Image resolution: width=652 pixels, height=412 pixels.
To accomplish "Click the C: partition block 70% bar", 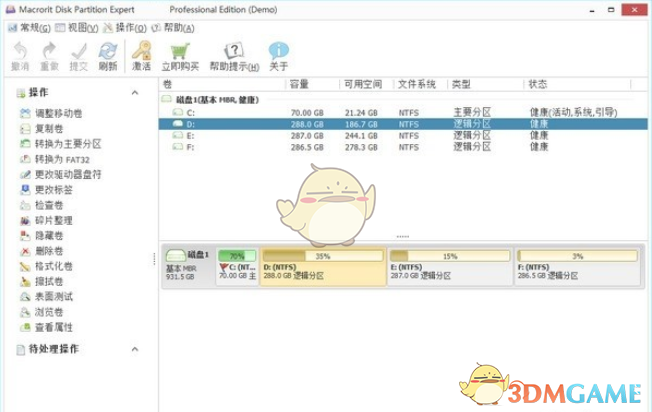I will pos(237,256).
